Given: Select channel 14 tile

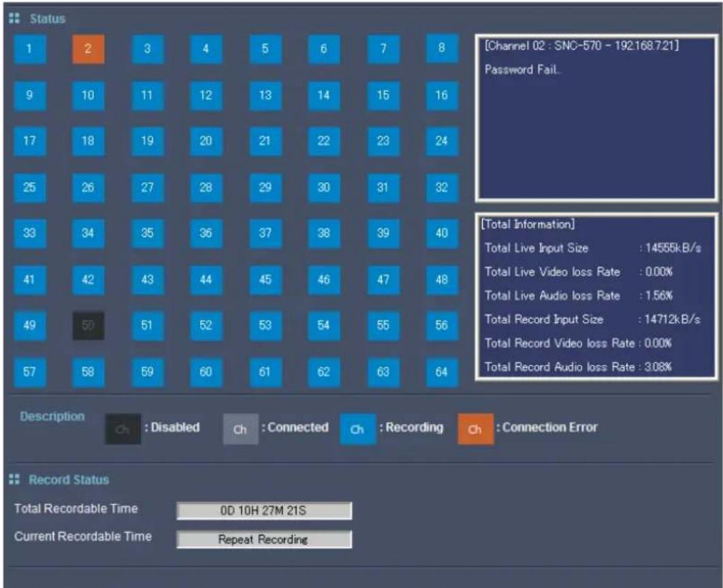Looking at the screenshot, I should (x=323, y=95).
